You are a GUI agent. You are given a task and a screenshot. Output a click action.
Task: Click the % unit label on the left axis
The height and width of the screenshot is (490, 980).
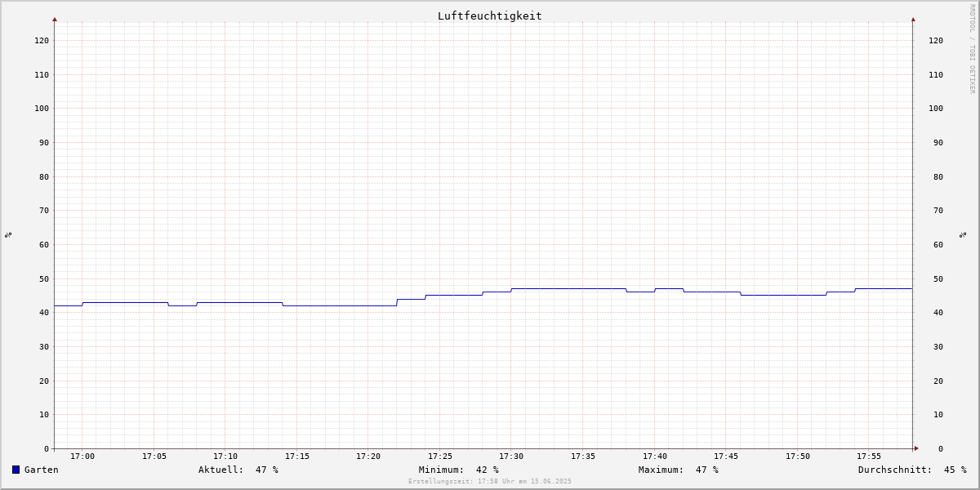pyautogui.click(x=8, y=234)
